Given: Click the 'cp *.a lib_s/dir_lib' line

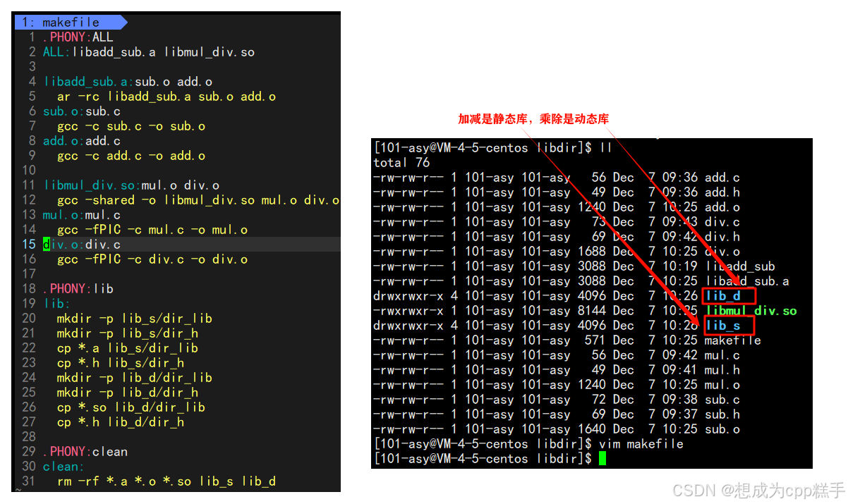Looking at the screenshot, I should click(x=128, y=348).
